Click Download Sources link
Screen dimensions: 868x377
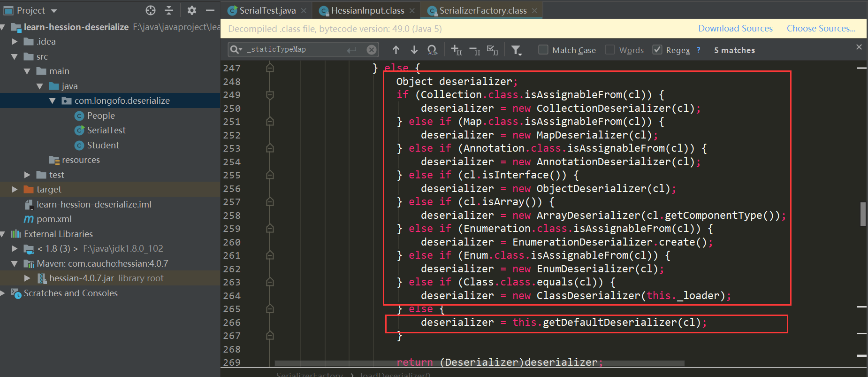(735, 29)
